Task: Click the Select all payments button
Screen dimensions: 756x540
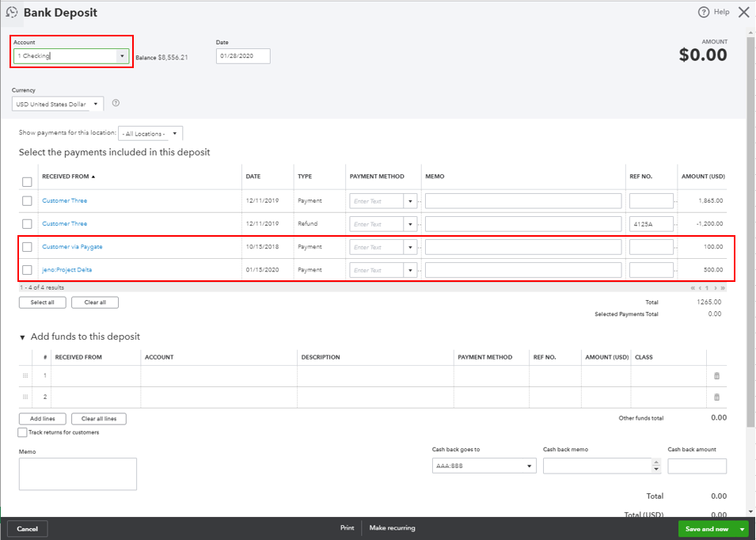Action: tap(42, 302)
